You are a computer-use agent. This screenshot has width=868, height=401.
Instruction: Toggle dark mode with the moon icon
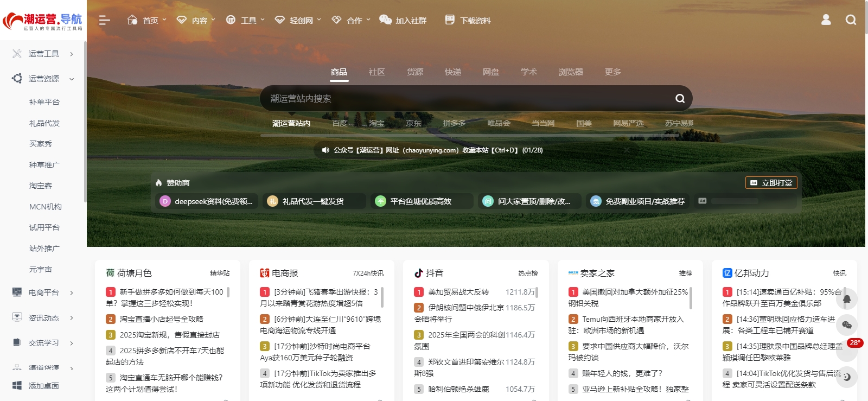[x=846, y=377]
